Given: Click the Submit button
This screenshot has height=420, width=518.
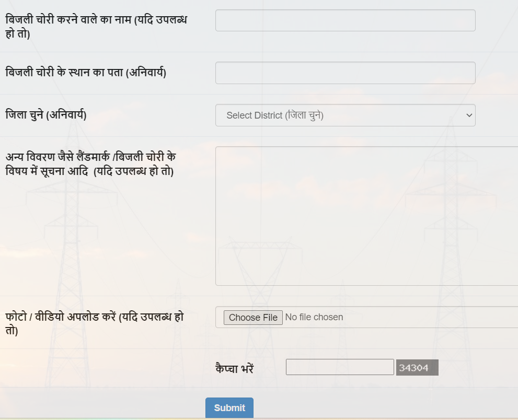Looking at the screenshot, I should pos(229,408).
